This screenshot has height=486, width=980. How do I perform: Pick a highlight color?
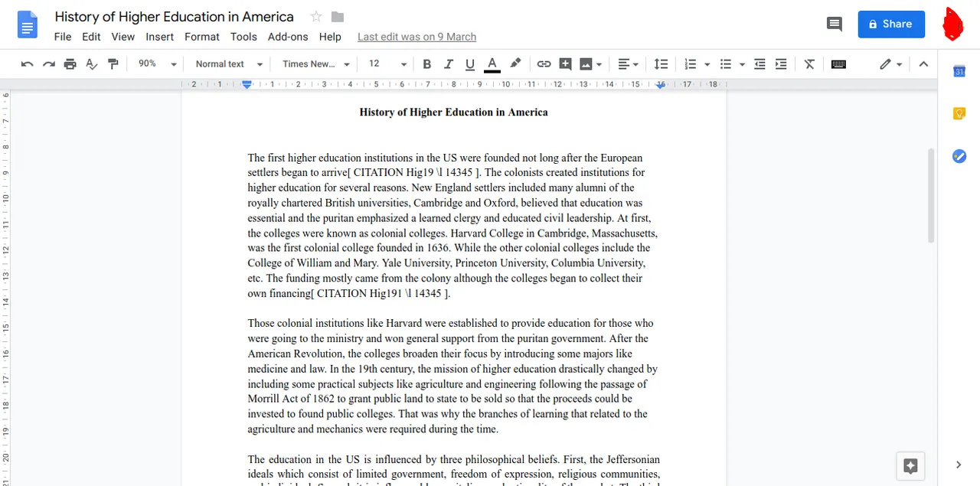[x=515, y=64]
